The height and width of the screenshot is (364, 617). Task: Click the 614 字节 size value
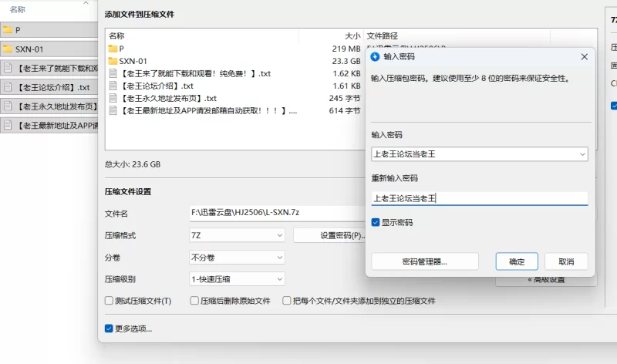tap(345, 110)
